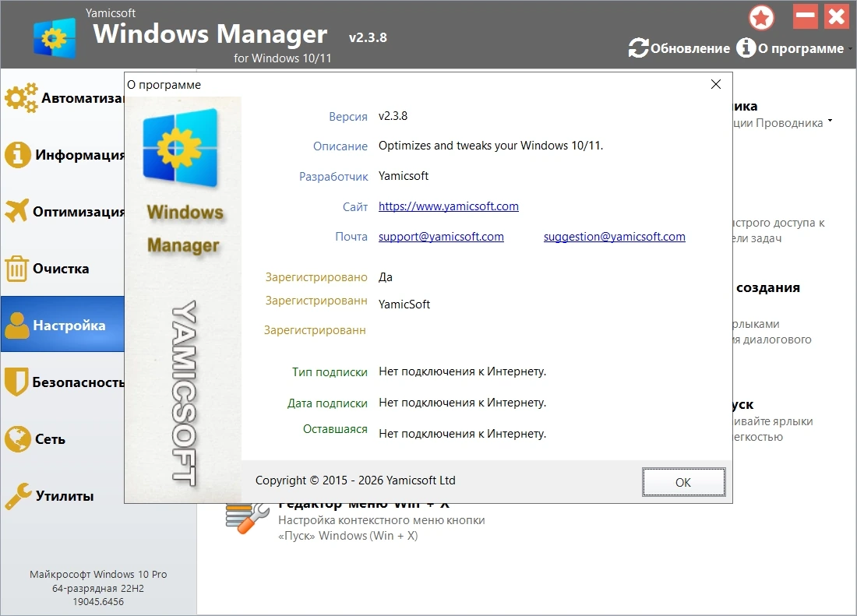Click the registered value 'Да'
The image size is (857, 616).
click(x=386, y=277)
